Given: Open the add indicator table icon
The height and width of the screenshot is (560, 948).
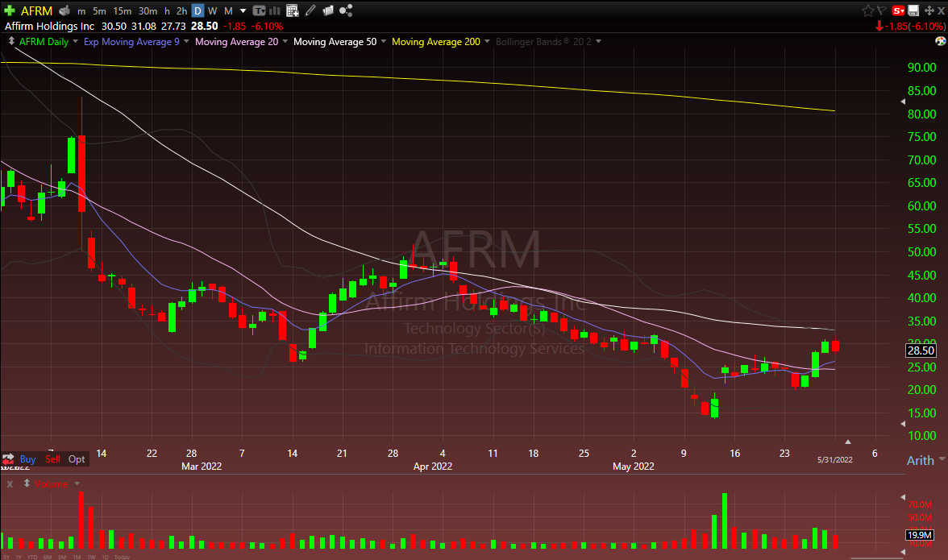Looking at the screenshot, I should point(293,10).
